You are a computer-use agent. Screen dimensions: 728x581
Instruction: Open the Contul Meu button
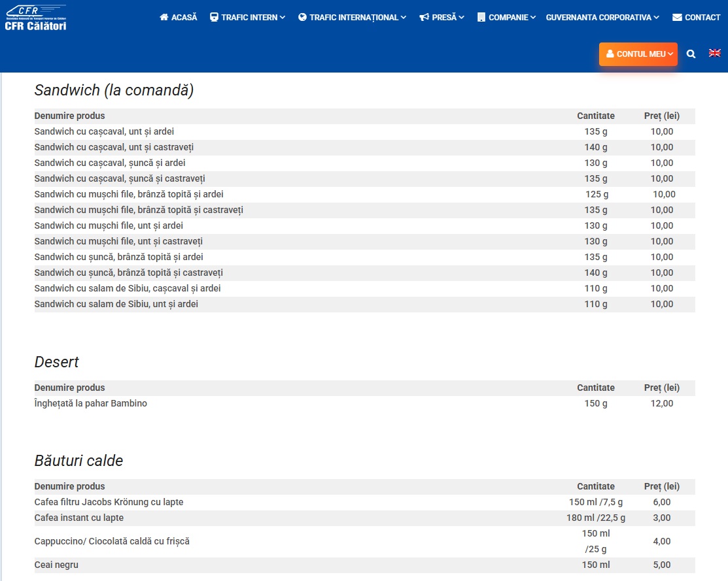638,54
